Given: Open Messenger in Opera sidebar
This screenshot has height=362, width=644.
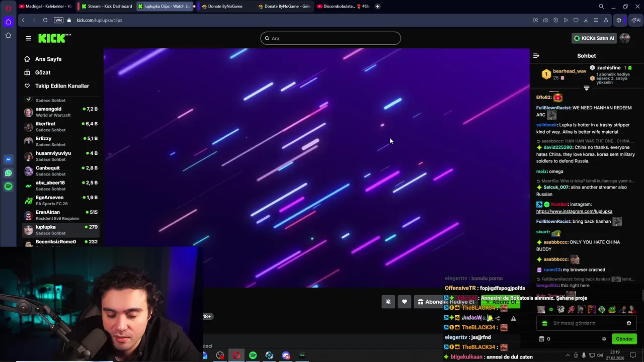Looking at the screenshot, I should tap(8, 159).
